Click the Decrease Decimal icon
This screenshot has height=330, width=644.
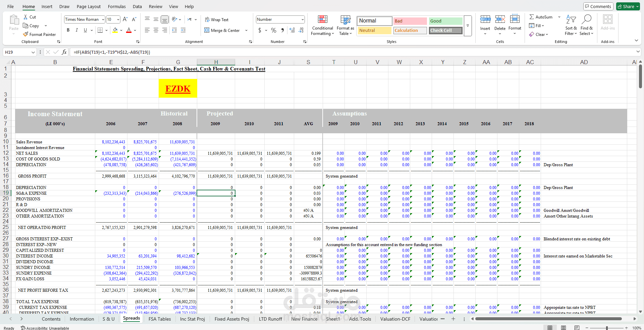[x=301, y=30]
